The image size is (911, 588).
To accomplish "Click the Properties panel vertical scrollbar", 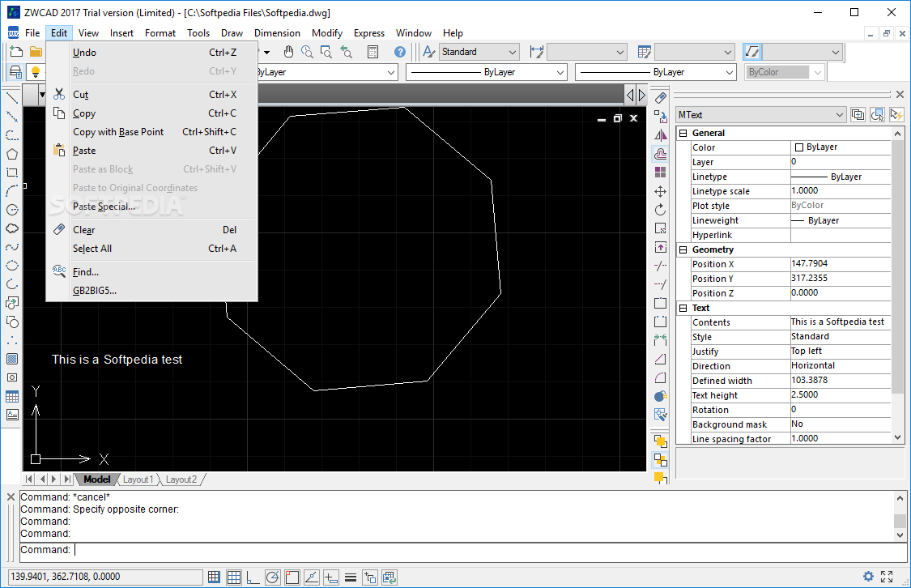I will (x=897, y=286).
